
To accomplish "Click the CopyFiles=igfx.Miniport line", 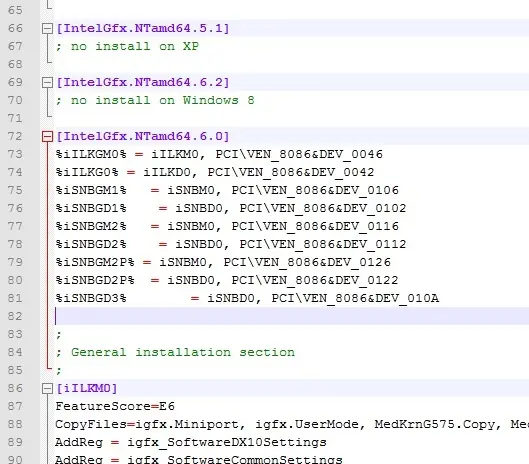I will (292, 424).
